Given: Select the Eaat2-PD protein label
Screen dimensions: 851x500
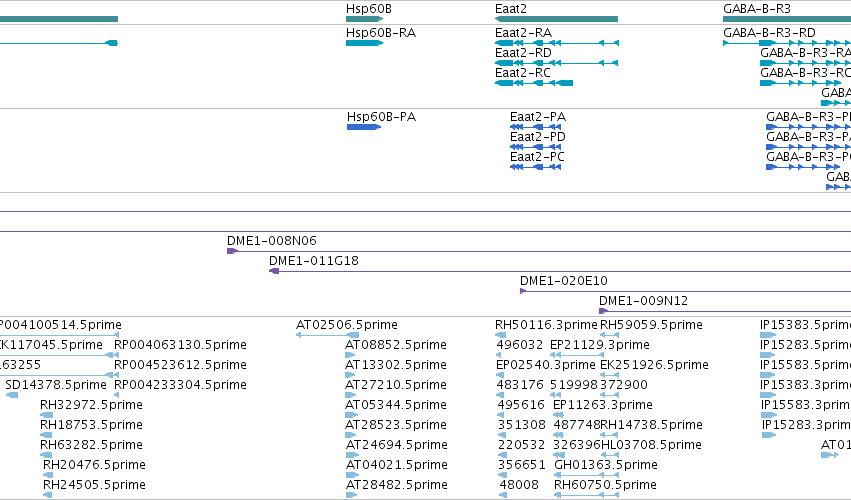Looking at the screenshot, I should [538, 137].
